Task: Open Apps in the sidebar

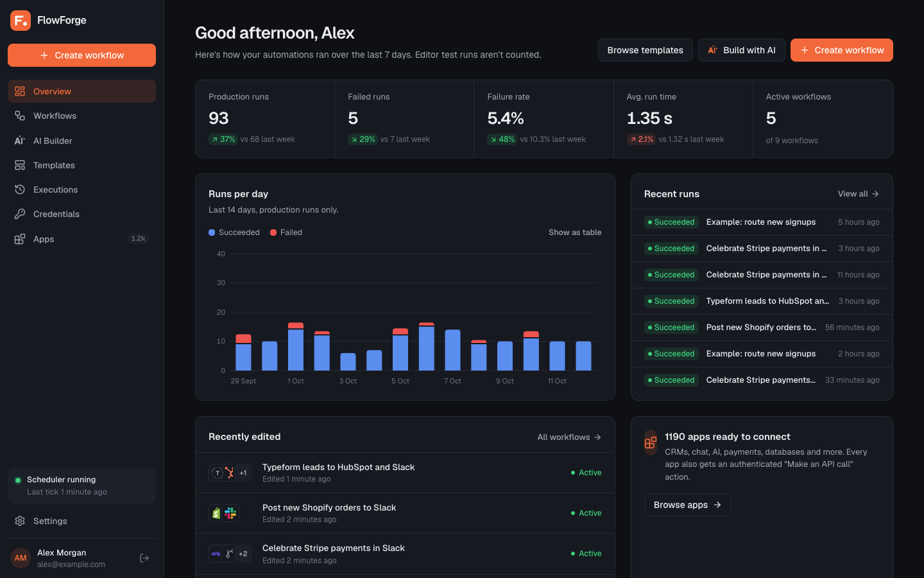Action: tap(81, 239)
